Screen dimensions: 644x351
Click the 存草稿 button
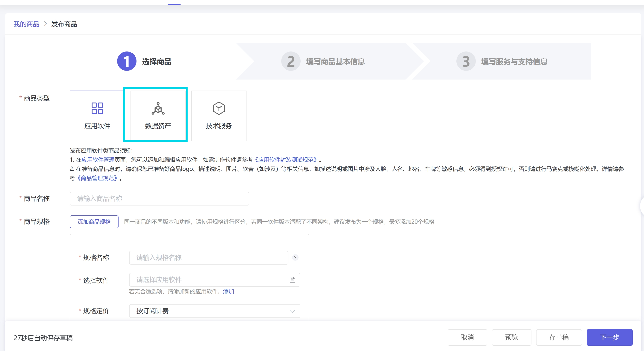(x=559, y=337)
